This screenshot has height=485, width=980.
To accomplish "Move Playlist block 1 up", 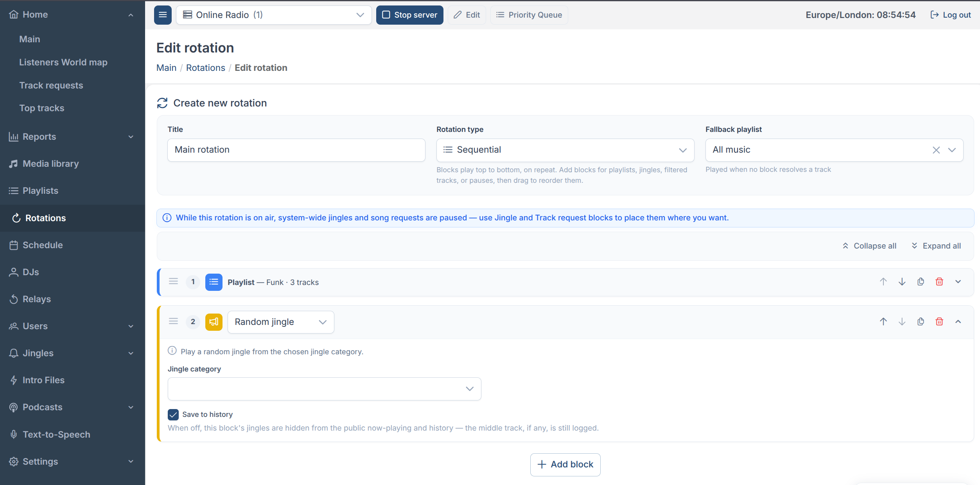I will (883, 282).
